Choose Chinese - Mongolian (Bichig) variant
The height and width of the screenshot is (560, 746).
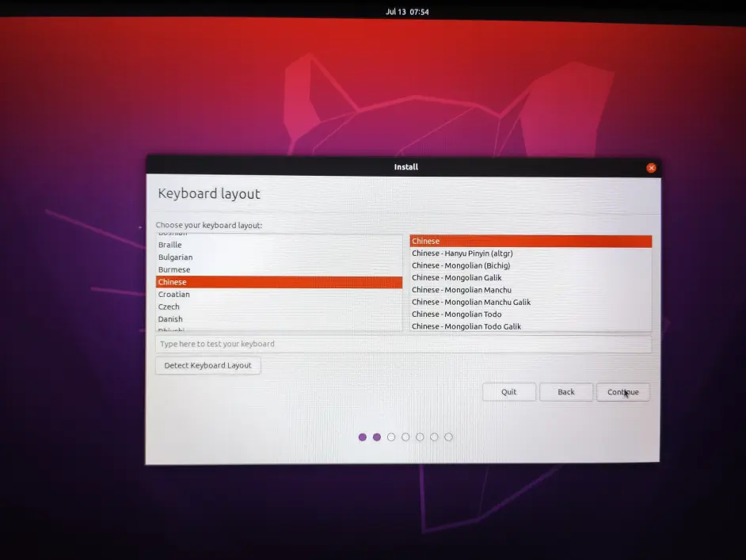[x=531, y=265]
